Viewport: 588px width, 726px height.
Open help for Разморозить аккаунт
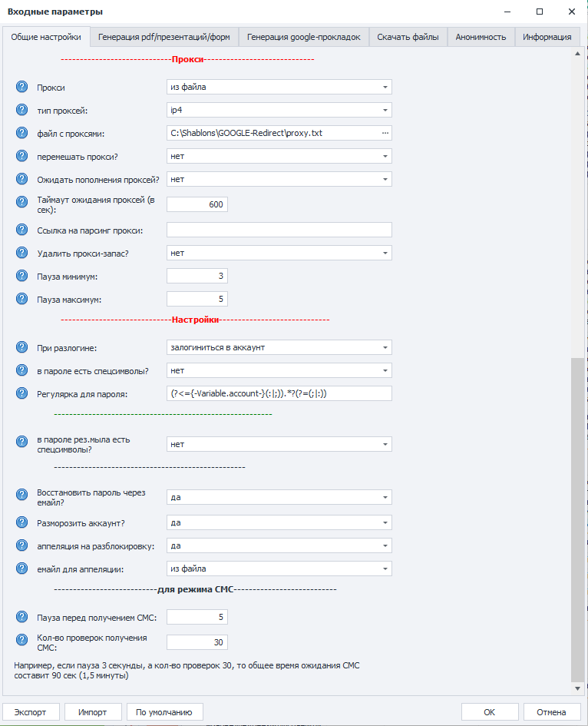(x=21, y=522)
